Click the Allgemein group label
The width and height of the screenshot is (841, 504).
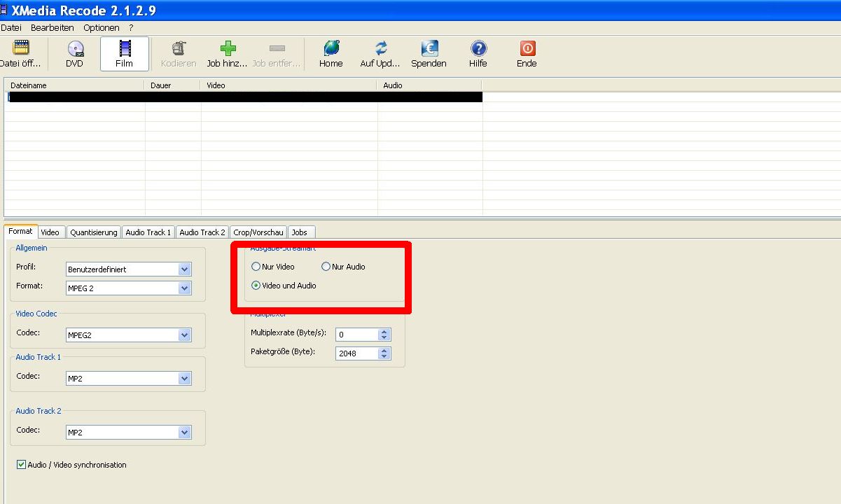pyautogui.click(x=32, y=248)
